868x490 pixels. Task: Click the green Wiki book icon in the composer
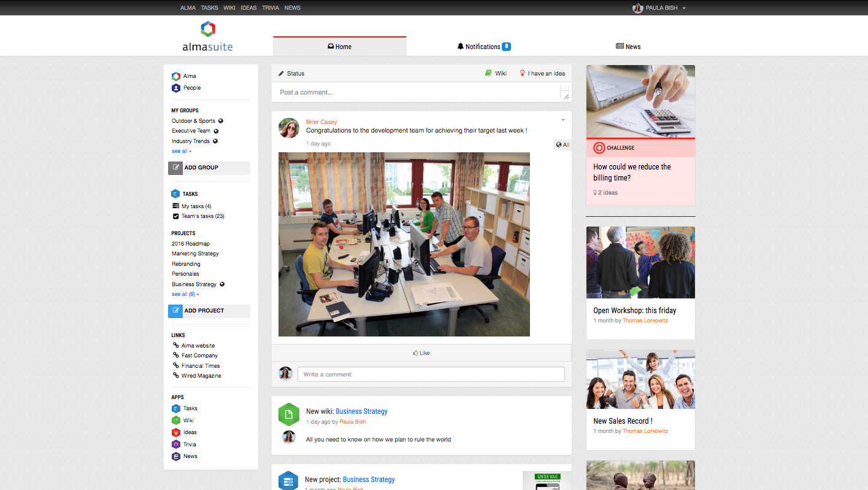click(488, 73)
